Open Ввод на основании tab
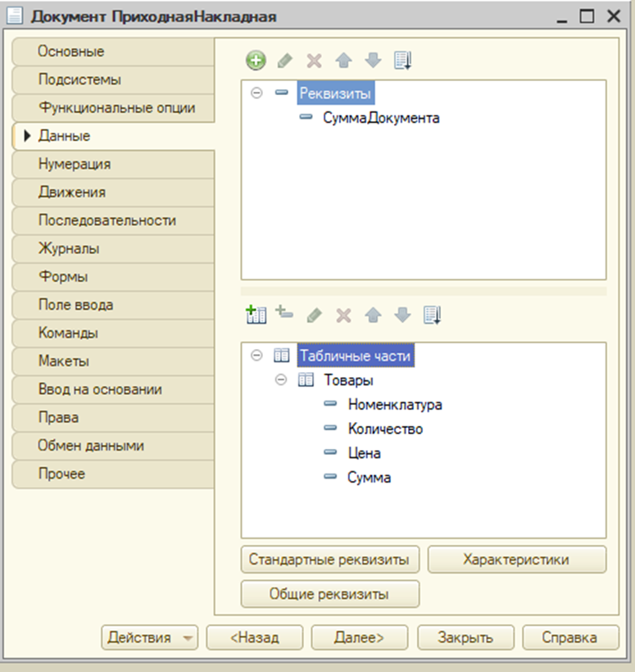The image size is (635, 672). tap(114, 389)
